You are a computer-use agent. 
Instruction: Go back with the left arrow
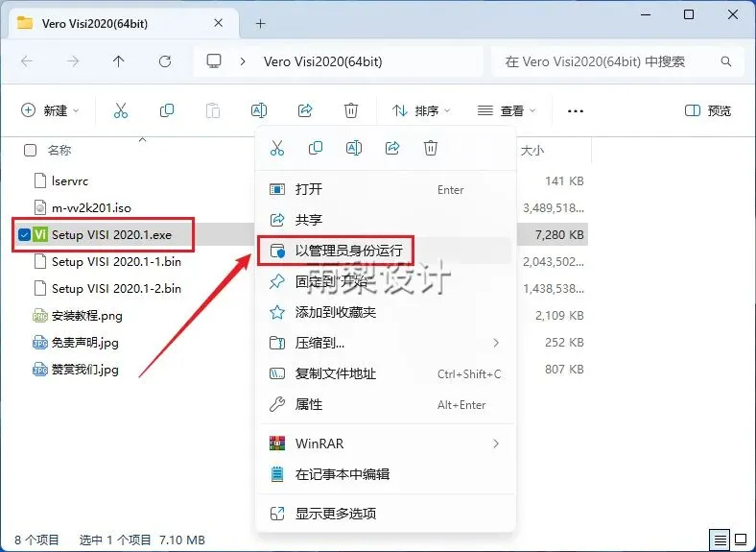pyautogui.click(x=27, y=61)
